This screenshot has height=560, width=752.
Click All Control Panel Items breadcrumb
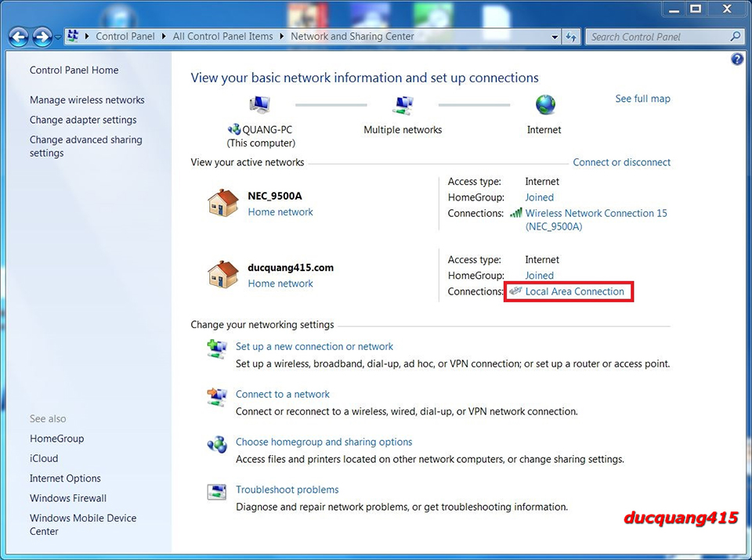pyautogui.click(x=222, y=37)
